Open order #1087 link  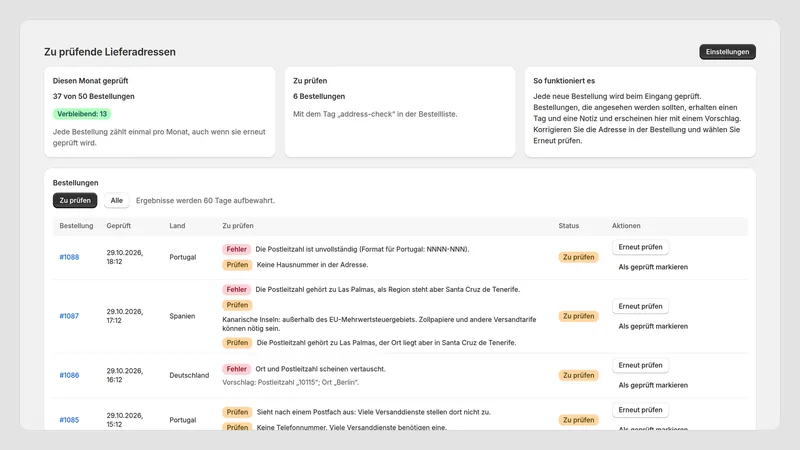(69, 316)
